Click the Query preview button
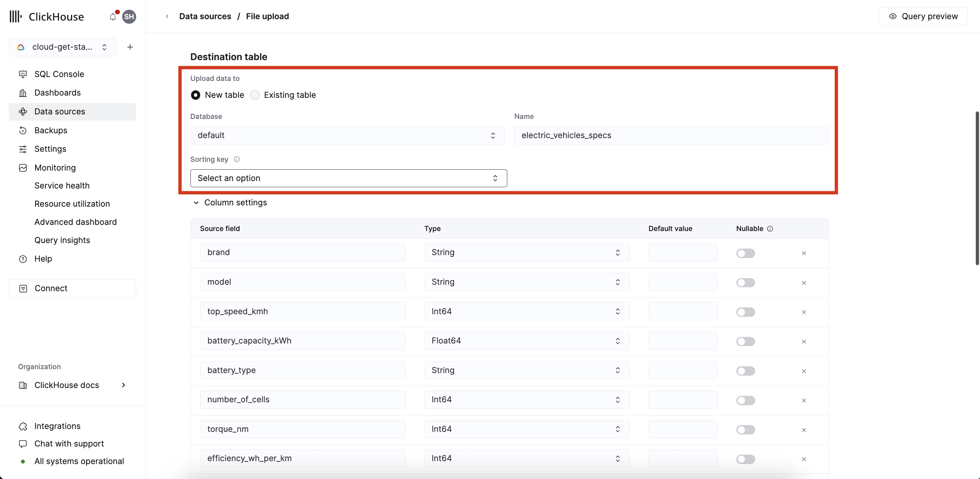Image resolution: width=980 pixels, height=479 pixels. 923,16
